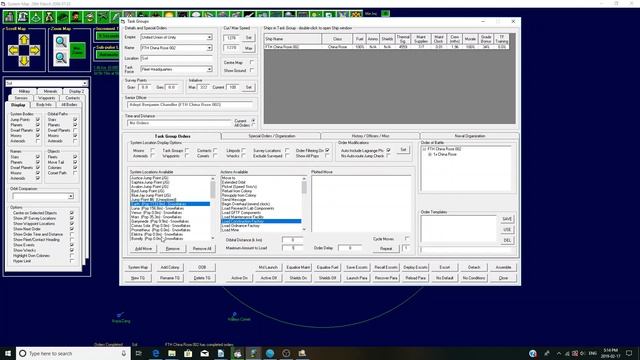This screenshot has height=360, width=640.
Task: Open File Explorer from the taskbar
Action: pyautogui.click(x=172, y=353)
